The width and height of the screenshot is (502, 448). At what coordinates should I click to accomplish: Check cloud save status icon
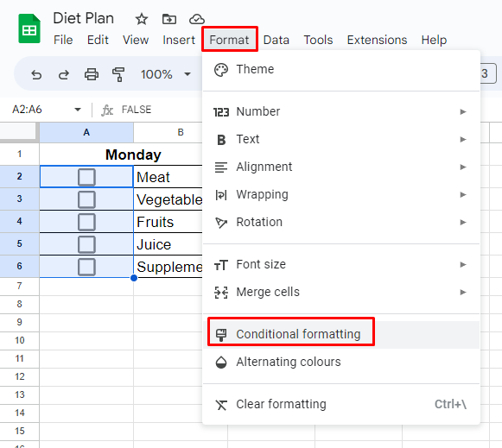point(197,19)
